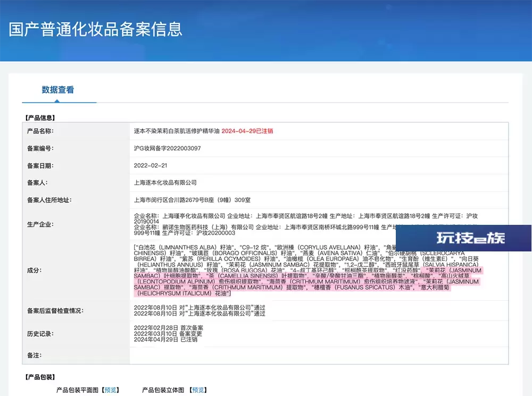Click the 产品包装平面图 label
This screenshot has height=396, width=532.
point(77,390)
